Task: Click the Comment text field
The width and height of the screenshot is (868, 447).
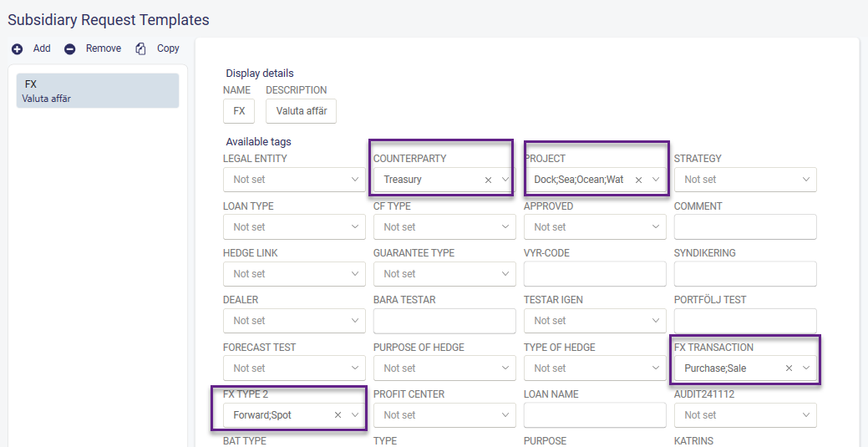Action: (x=745, y=227)
